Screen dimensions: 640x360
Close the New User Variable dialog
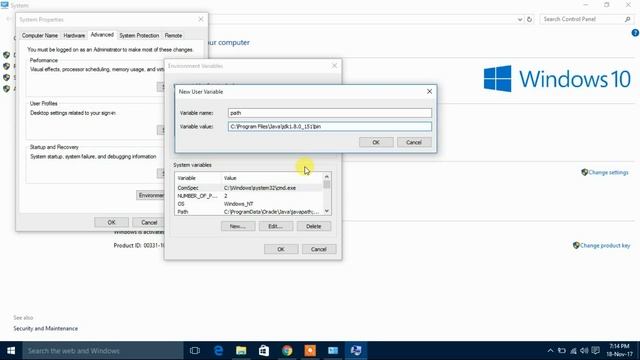[429, 91]
